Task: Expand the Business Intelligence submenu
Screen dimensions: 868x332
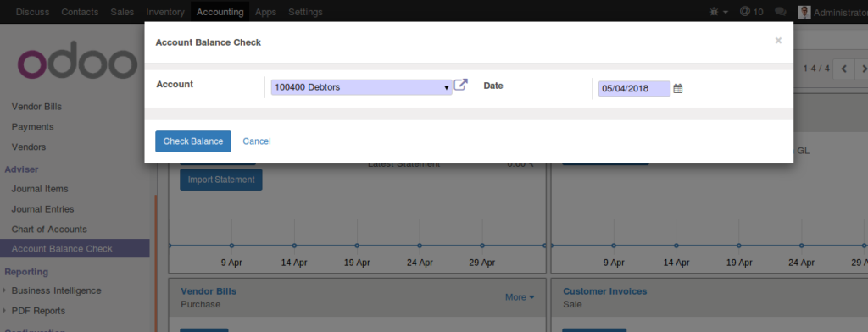Action: 56,290
